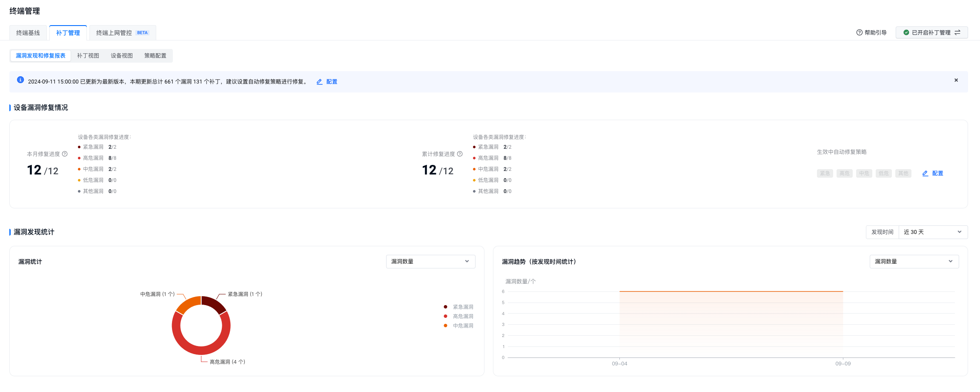Click the help guide question mark icon

point(859,33)
